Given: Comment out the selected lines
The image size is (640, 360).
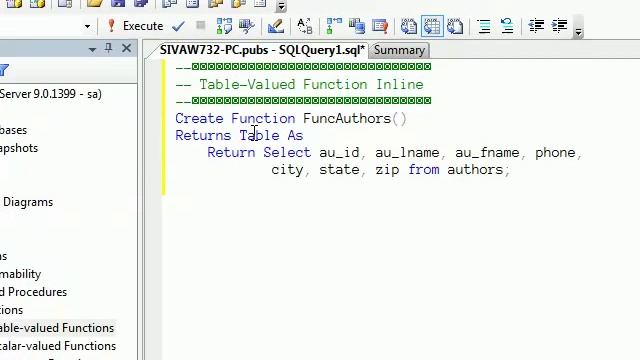Looking at the screenshot, I should point(484,26).
